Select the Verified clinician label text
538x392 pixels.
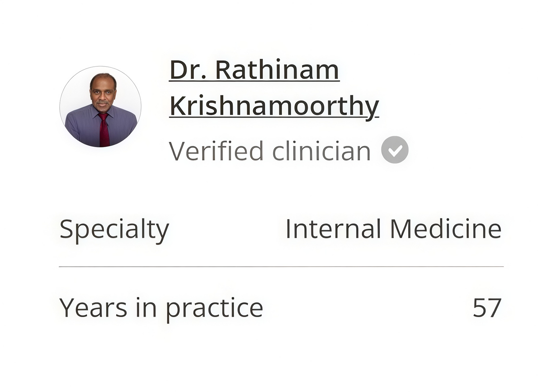pos(270,151)
